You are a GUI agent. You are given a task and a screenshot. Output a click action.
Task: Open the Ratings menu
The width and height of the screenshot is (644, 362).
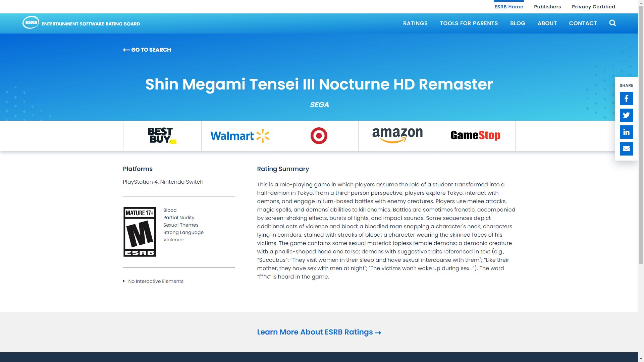click(x=415, y=23)
